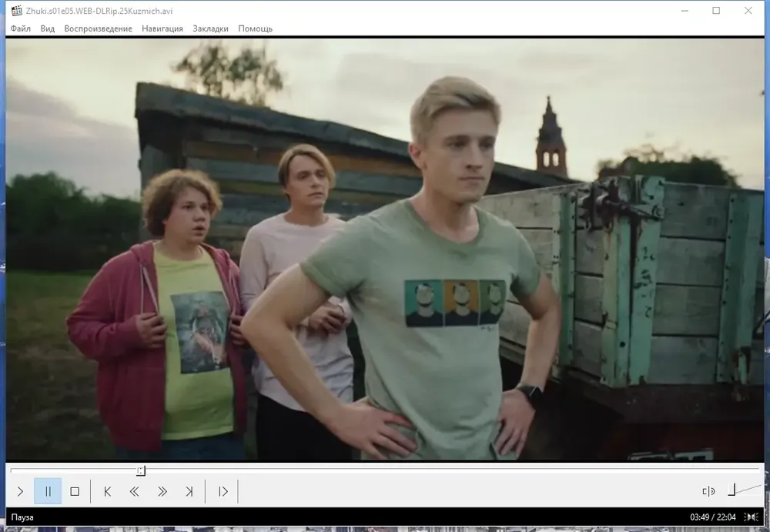Skip to the previous file
The width and height of the screenshot is (770, 532).
click(x=107, y=491)
